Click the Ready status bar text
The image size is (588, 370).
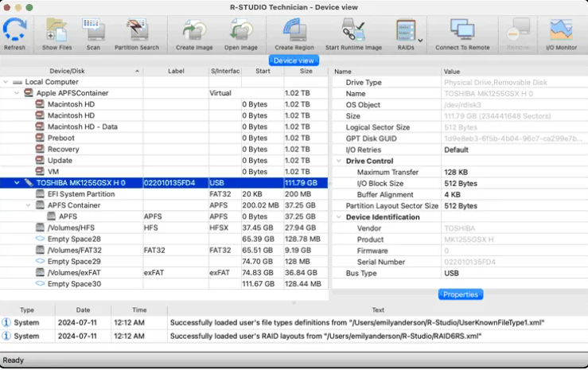pyautogui.click(x=13, y=360)
